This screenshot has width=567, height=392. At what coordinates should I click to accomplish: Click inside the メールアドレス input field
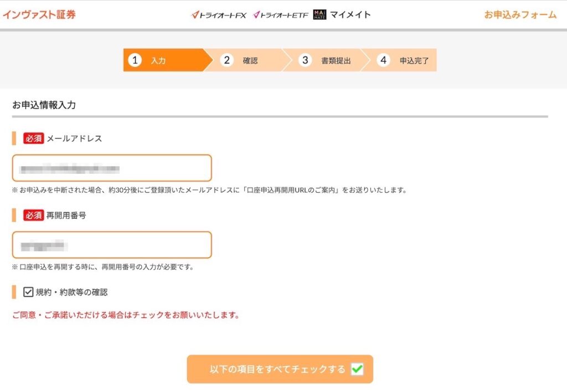click(x=111, y=168)
